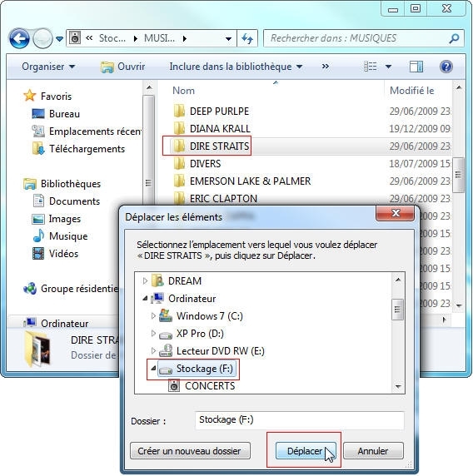The image size is (473, 476).
Task: Click the search magnifier icon
Action: [454, 38]
